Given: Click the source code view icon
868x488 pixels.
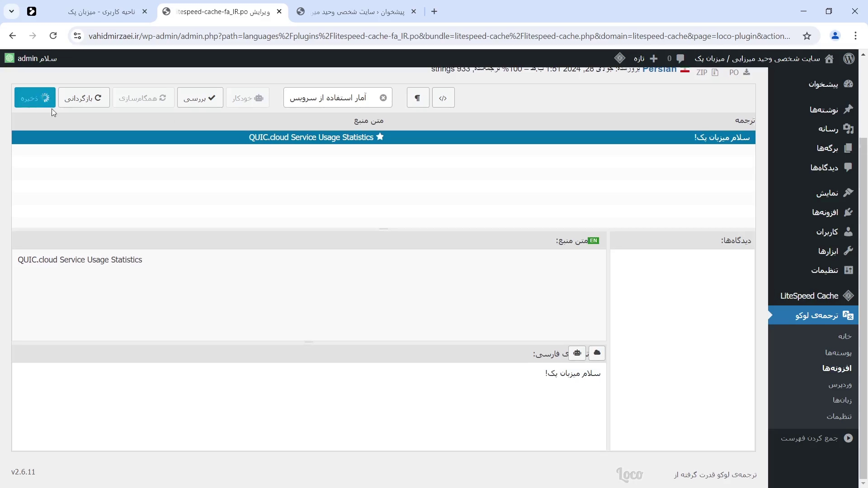Looking at the screenshot, I should coord(443,98).
